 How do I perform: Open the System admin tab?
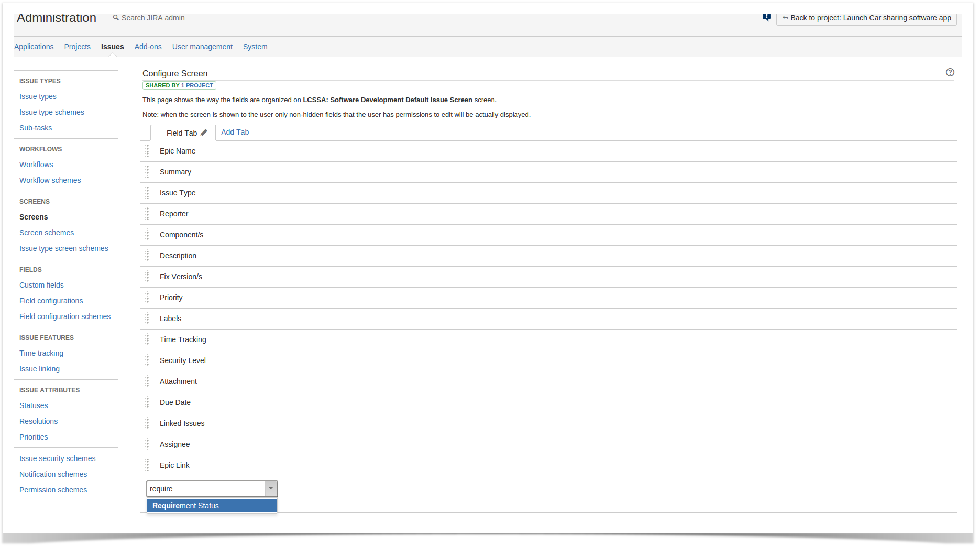[x=255, y=47]
